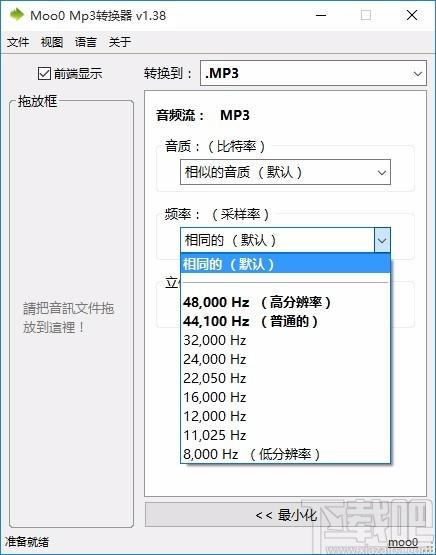Pick 11,025 Hz from the list

(x=285, y=435)
